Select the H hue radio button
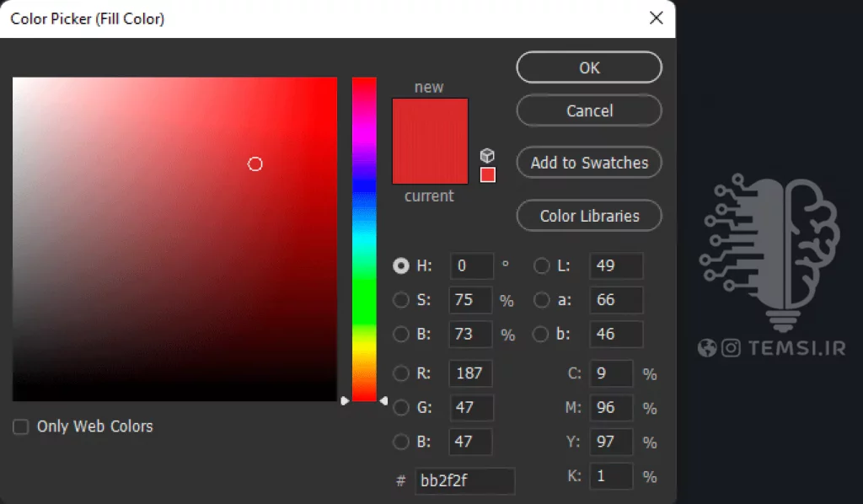The image size is (863, 504). (x=401, y=265)
